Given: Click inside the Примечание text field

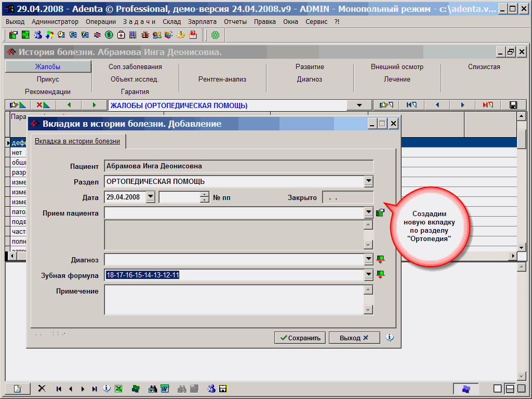Looking at the screenshot, I should click(234, 299).
